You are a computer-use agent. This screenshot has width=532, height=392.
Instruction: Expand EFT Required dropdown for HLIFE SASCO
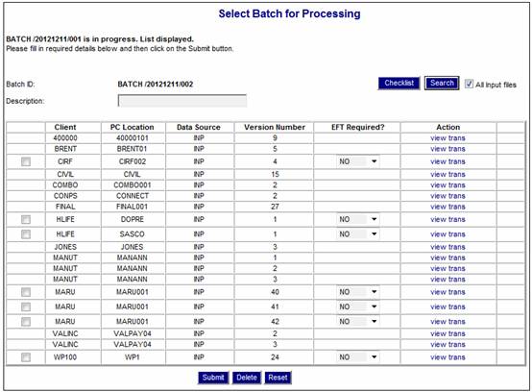click(x=358, y=234)
